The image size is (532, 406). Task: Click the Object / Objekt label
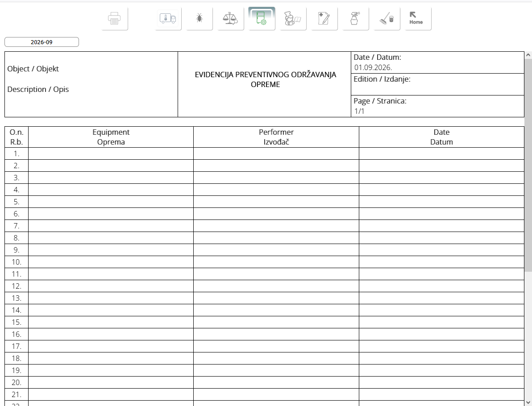click(x=33, y=69)
